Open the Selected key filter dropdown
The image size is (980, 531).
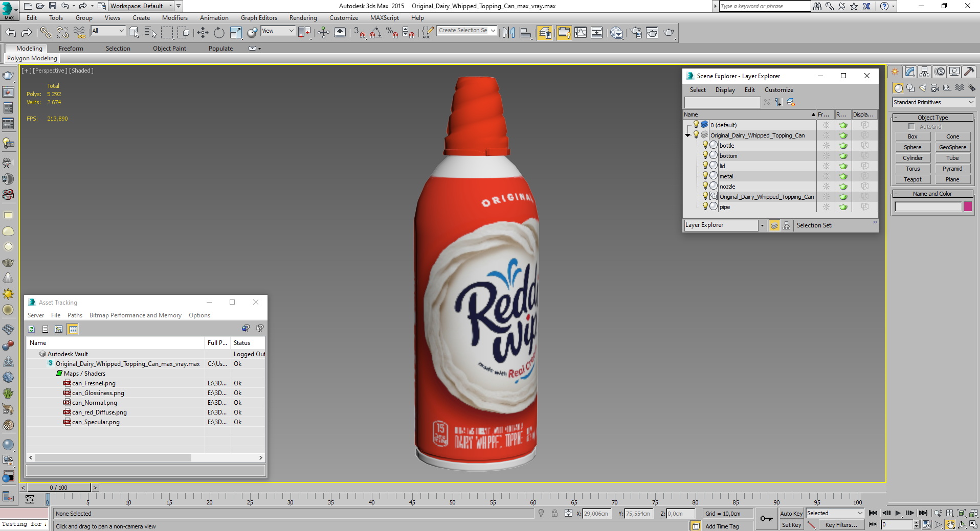pos(835,513)
